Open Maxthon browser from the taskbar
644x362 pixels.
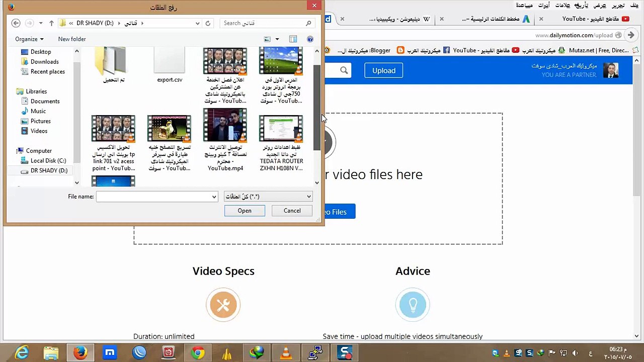(110, 352)
